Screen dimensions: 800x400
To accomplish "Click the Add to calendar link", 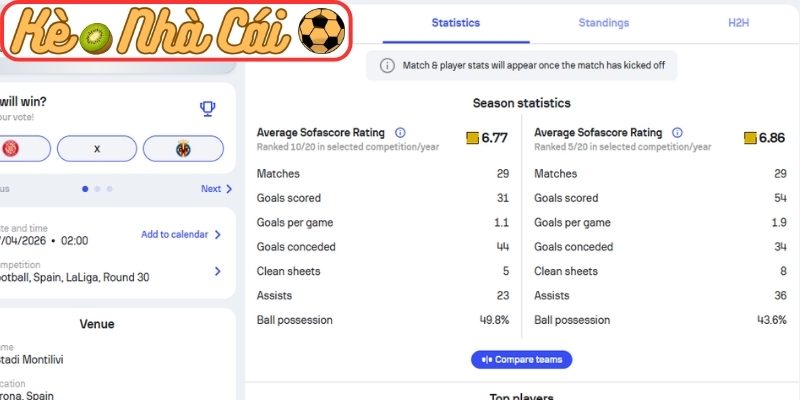I will [174, 235].
